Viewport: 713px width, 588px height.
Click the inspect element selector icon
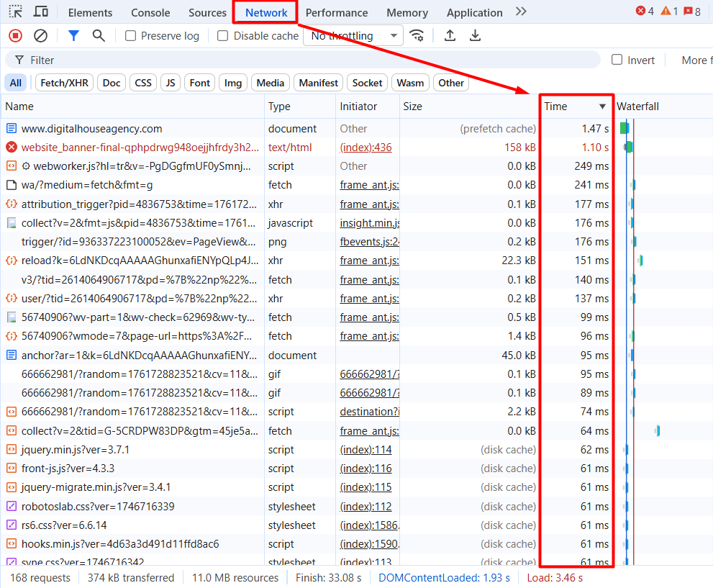point(16,12)
